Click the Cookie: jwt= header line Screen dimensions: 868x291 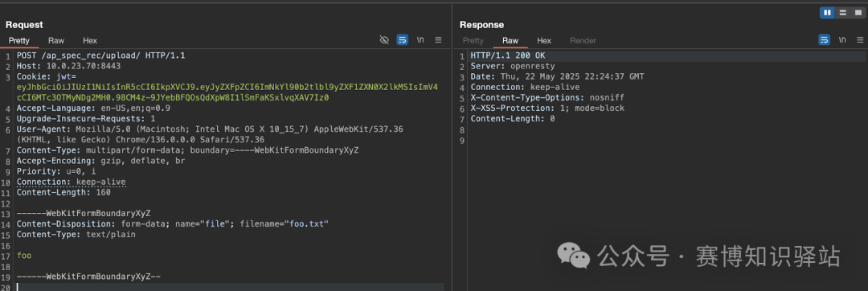tap(47, 77)
